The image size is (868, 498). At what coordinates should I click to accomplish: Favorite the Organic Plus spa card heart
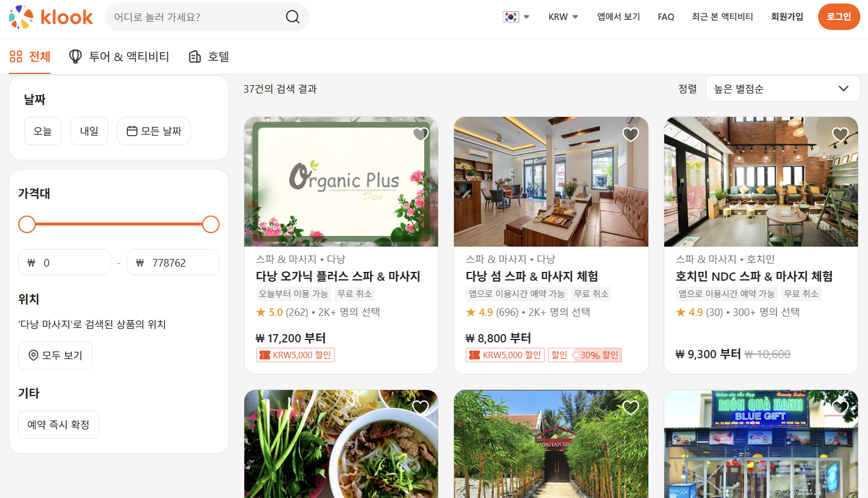tap(420, 134)
